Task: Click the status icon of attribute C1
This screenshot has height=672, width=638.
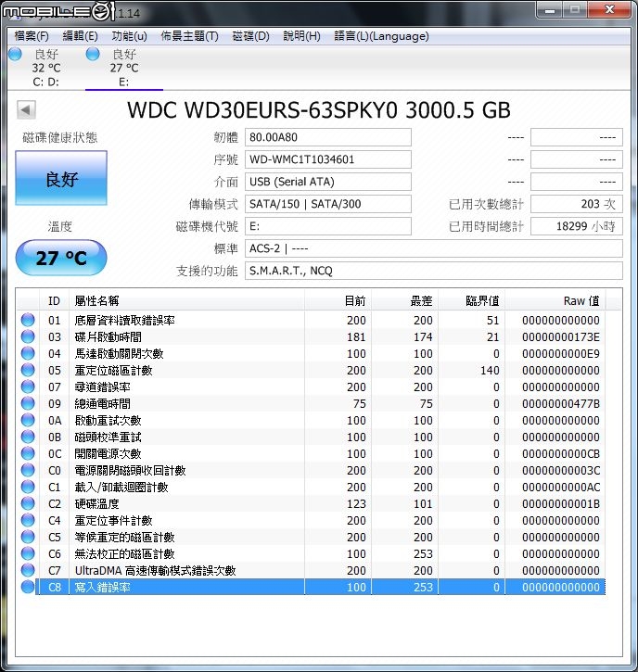Action: (x=28, y=487)
